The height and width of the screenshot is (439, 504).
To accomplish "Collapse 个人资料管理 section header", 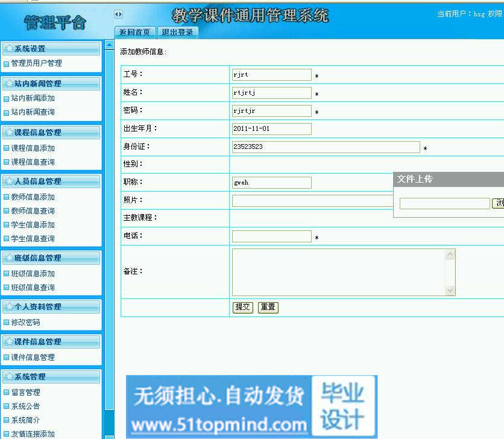I will (x=51, y=307).
